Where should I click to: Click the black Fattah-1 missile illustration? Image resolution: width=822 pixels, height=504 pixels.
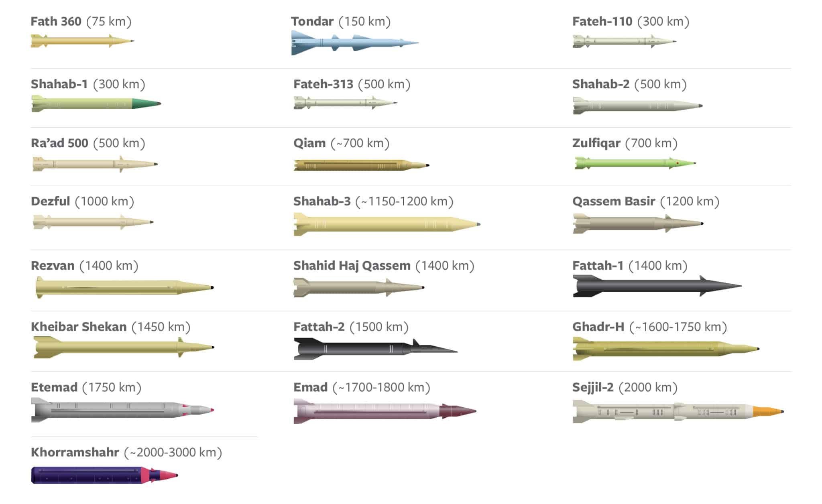656,286
